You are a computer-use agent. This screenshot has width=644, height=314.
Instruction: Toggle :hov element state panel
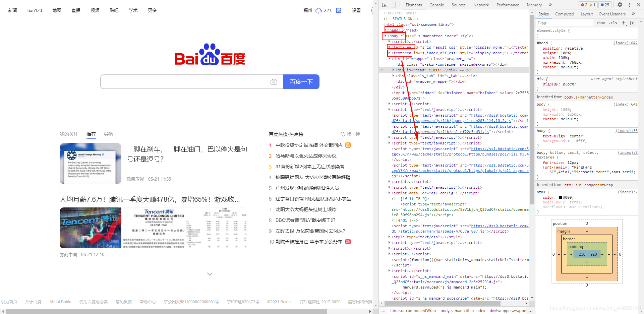click(x=601, y=23)
